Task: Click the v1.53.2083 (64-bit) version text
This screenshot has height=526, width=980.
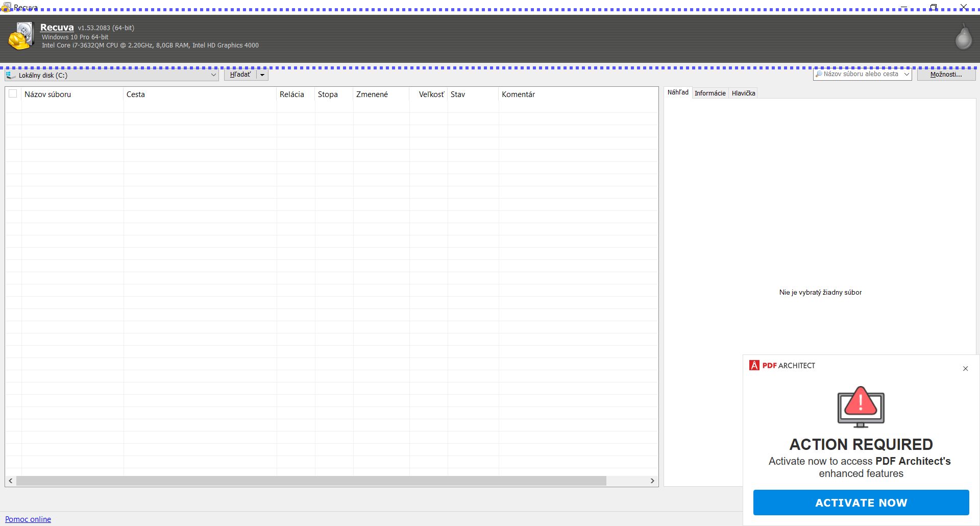Action: 106,28
